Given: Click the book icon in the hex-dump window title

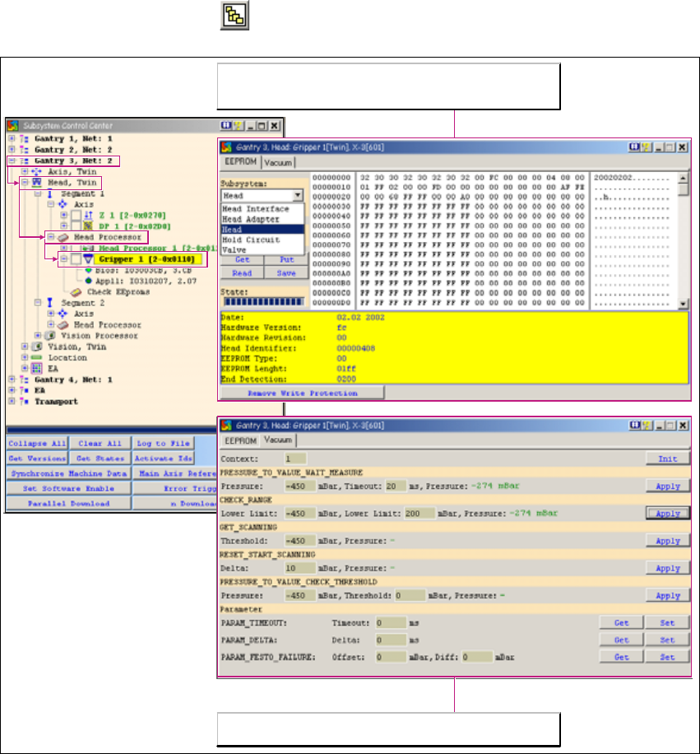Looking at the screenshot, I should (634, 147).
